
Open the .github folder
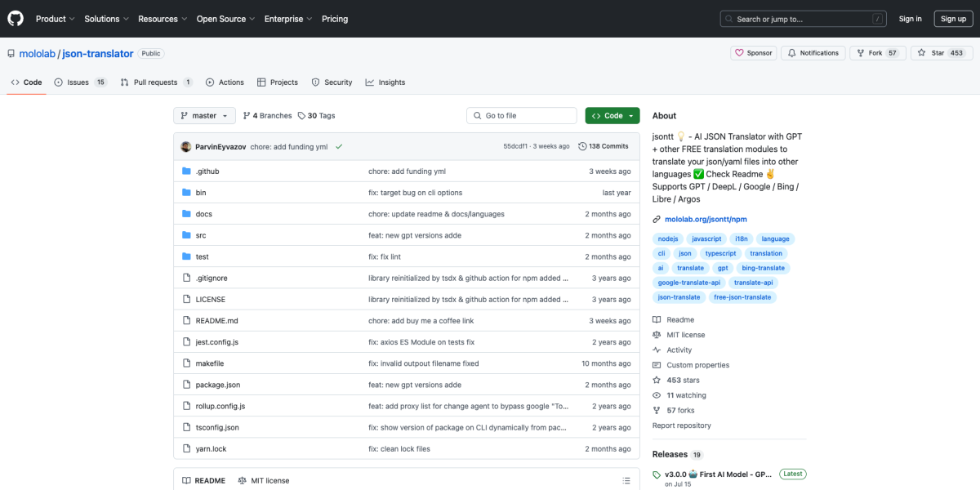coord(207,171)
